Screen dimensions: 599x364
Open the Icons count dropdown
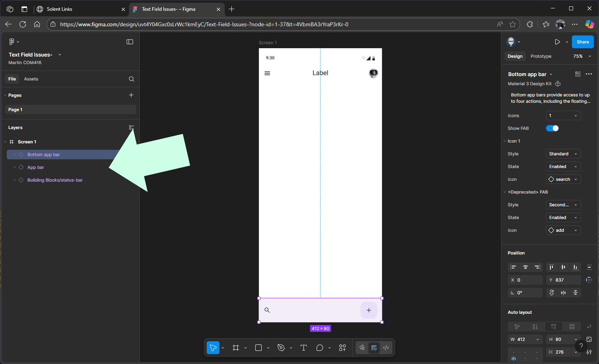pyautogui.click(x=563, y=115)
